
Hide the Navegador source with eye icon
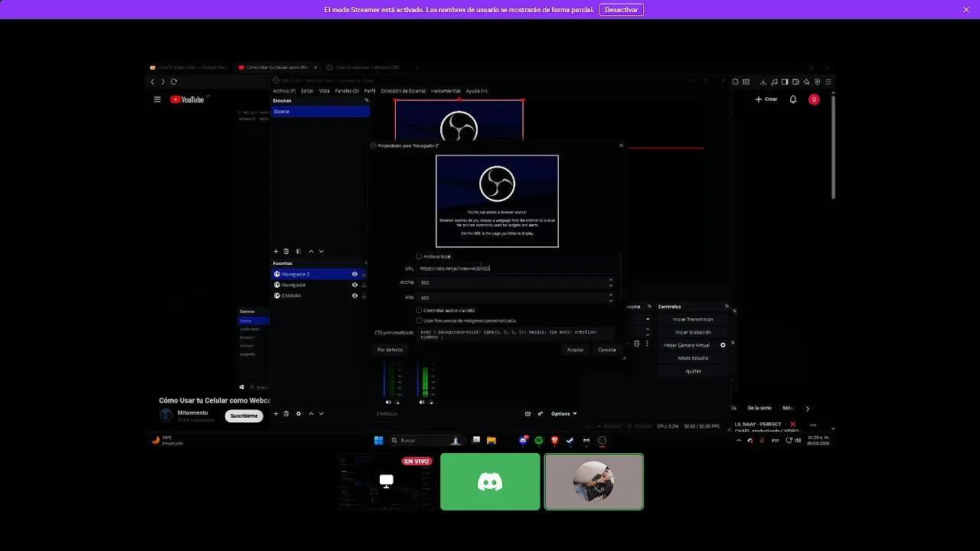pyautogui.click(x=354, y=285)
